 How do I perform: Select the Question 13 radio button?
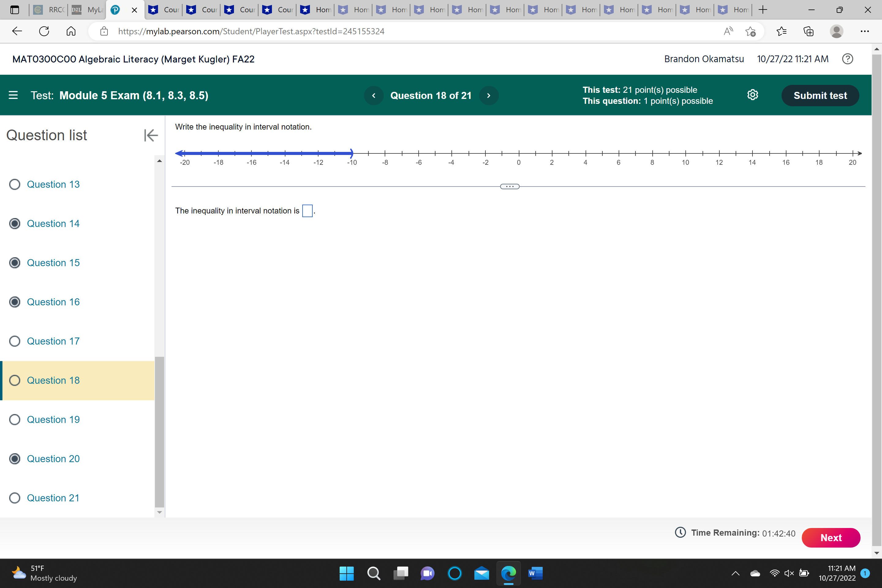point(15,184)
